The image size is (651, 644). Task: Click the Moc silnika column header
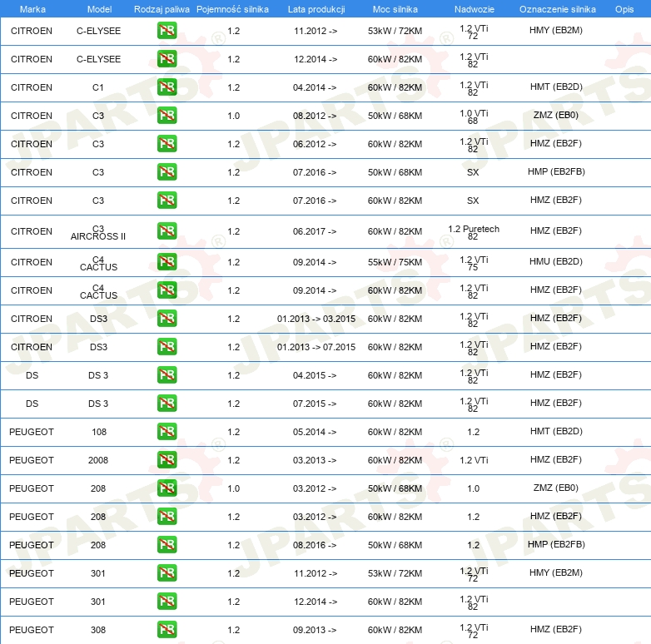click(x=395, y=9)
